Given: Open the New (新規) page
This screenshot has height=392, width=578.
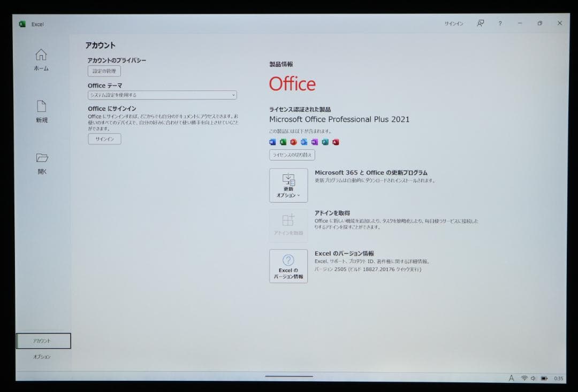Looking at the screenshot, I should (42, 112).
